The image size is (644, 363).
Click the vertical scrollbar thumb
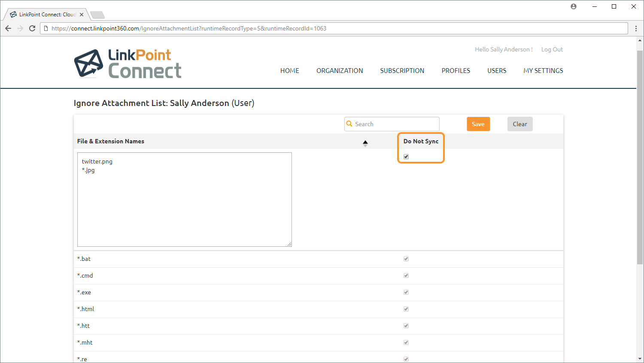[640, 157]
